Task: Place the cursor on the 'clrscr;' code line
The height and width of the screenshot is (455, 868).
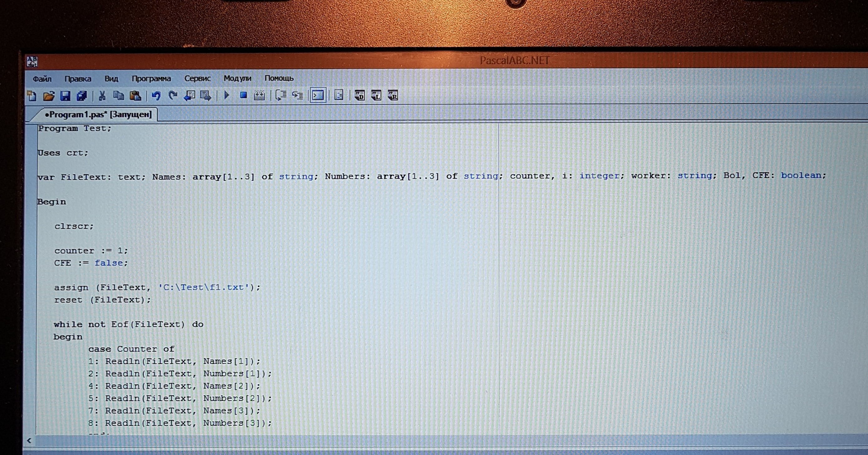Action: (x=74, y=226)
